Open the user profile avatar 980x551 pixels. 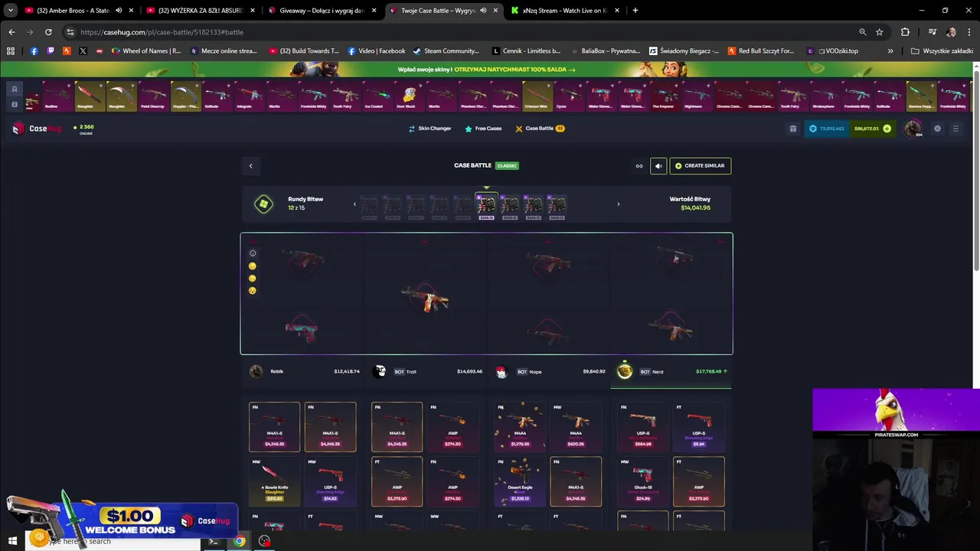point(913,129)
